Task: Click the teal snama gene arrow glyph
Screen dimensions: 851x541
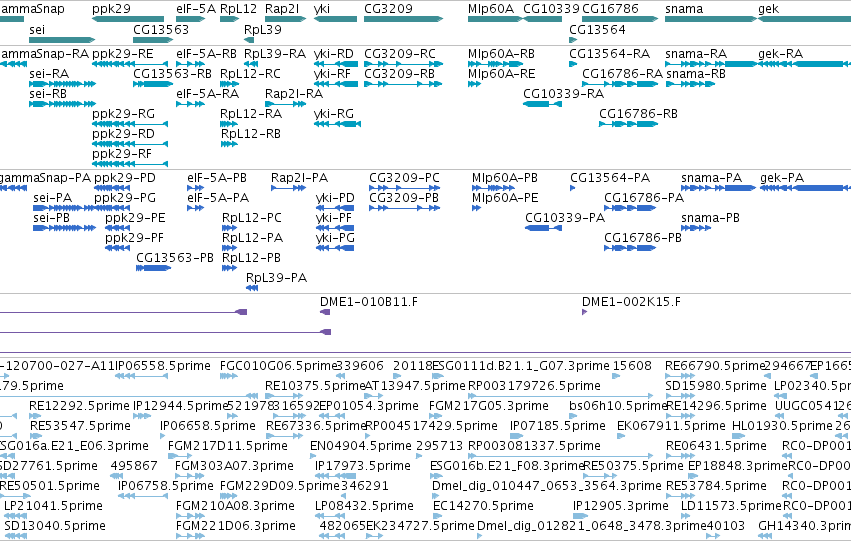Action: (710, 19)
